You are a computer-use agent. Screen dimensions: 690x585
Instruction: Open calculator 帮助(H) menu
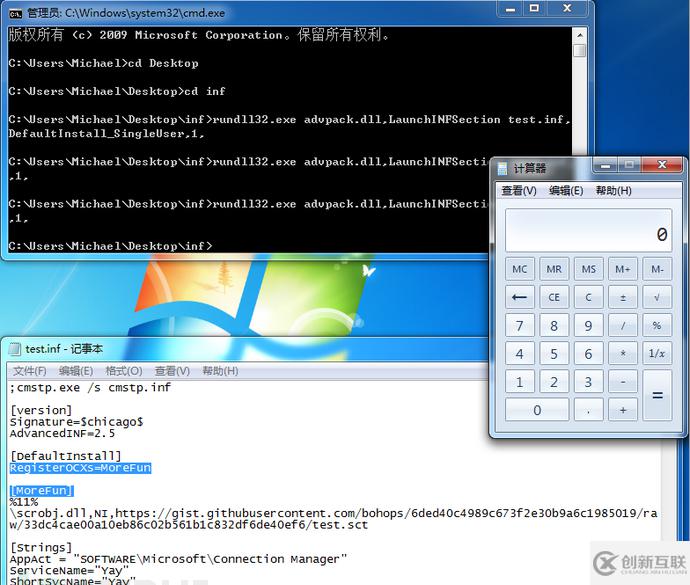(x=614, y=191)
